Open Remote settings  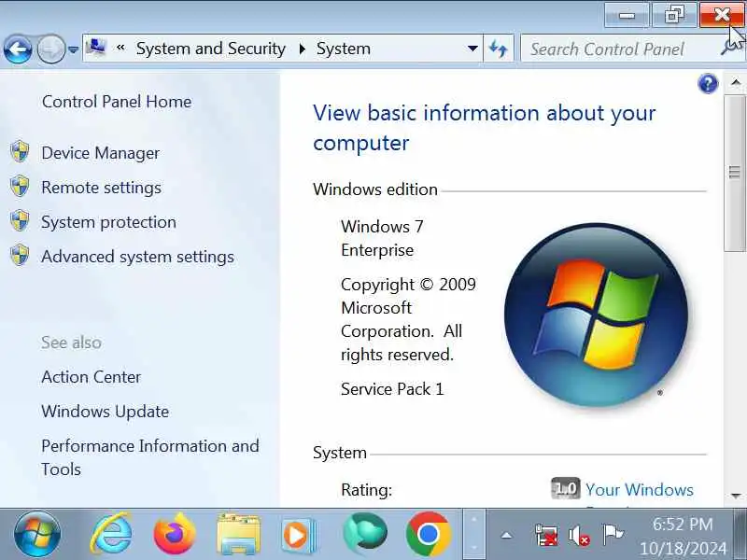pyautogui.click(x=102, y=188)
